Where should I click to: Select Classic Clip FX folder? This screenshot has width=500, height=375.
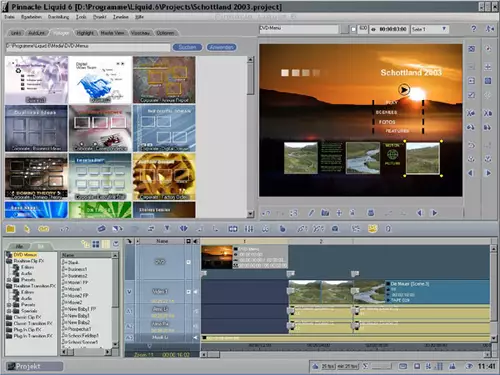coord(27,317)
